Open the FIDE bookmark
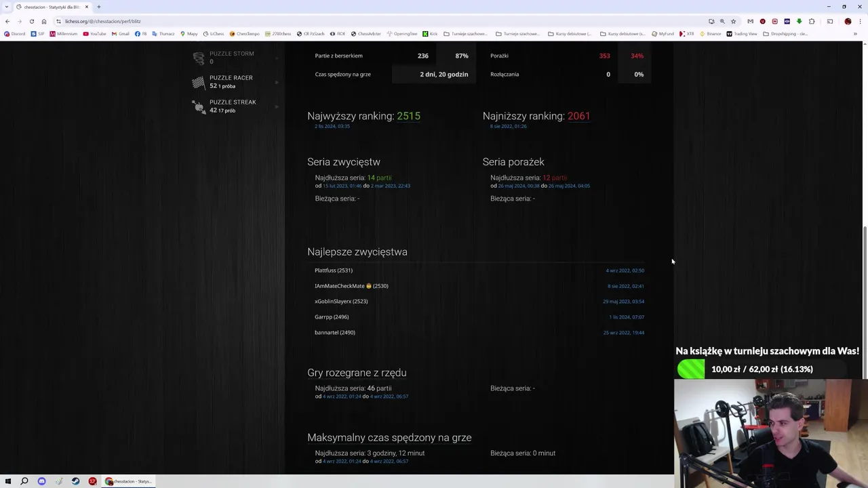The width and height of the screenshot is (868, 488). pyautogui.click(x=338, y=34)
